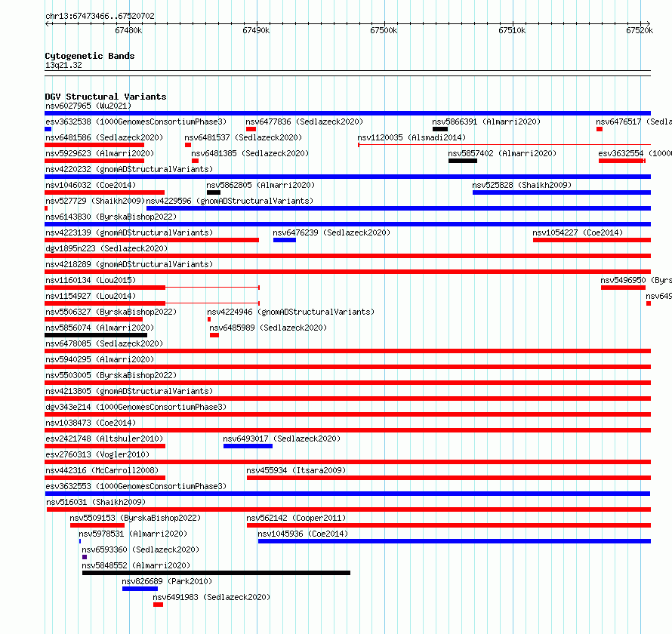Screen dimensions: 672x634
Task: Open nsv516031 (Shaikh2009) variant
Action: (x=96, y=502)
